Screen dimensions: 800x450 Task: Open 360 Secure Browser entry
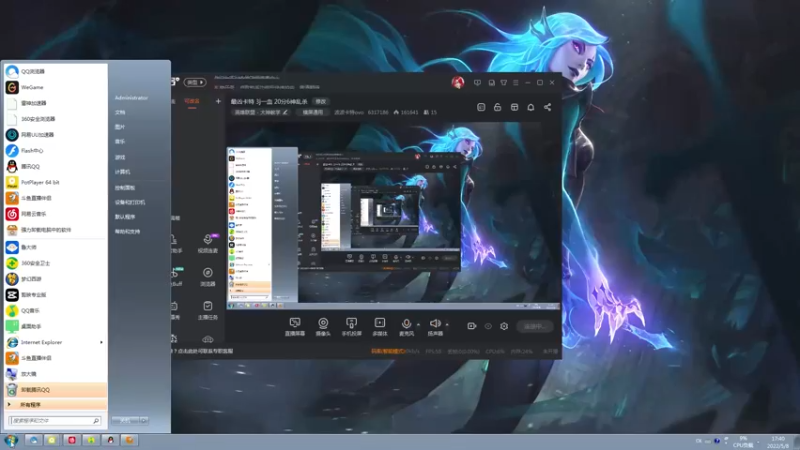click(x=55, y=119)
